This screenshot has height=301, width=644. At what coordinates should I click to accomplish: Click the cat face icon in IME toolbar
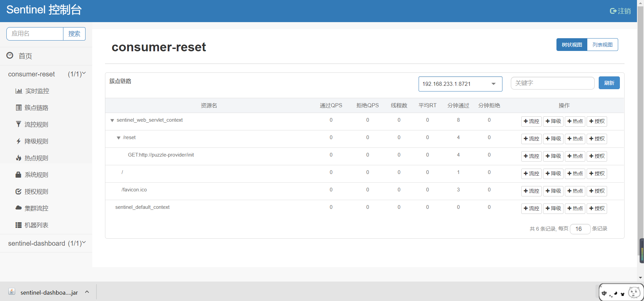point(634,292)
